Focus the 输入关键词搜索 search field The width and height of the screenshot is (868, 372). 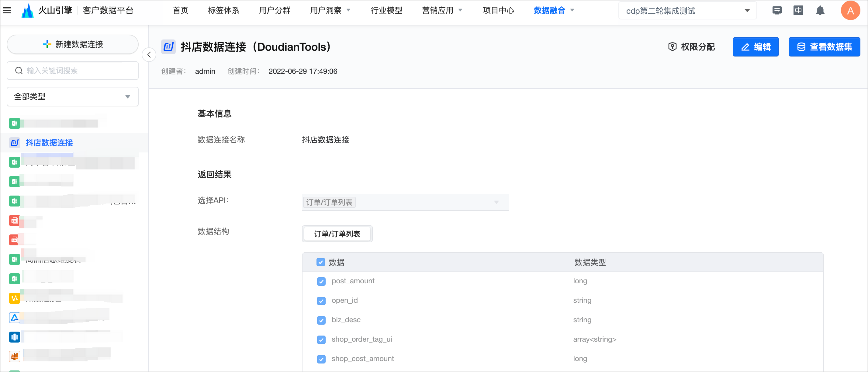72,71
